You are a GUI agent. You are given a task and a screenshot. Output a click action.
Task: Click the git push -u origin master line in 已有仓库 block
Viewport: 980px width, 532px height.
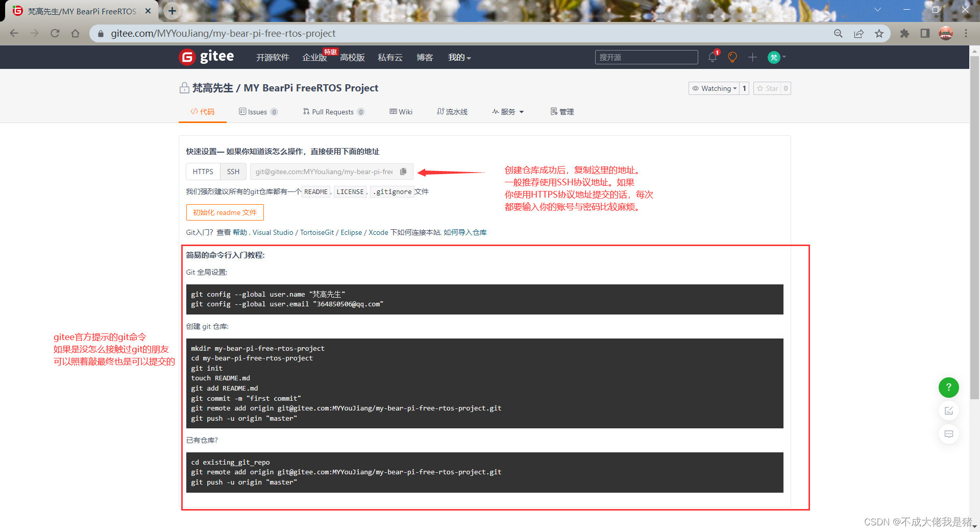click(x=244, y=482)
